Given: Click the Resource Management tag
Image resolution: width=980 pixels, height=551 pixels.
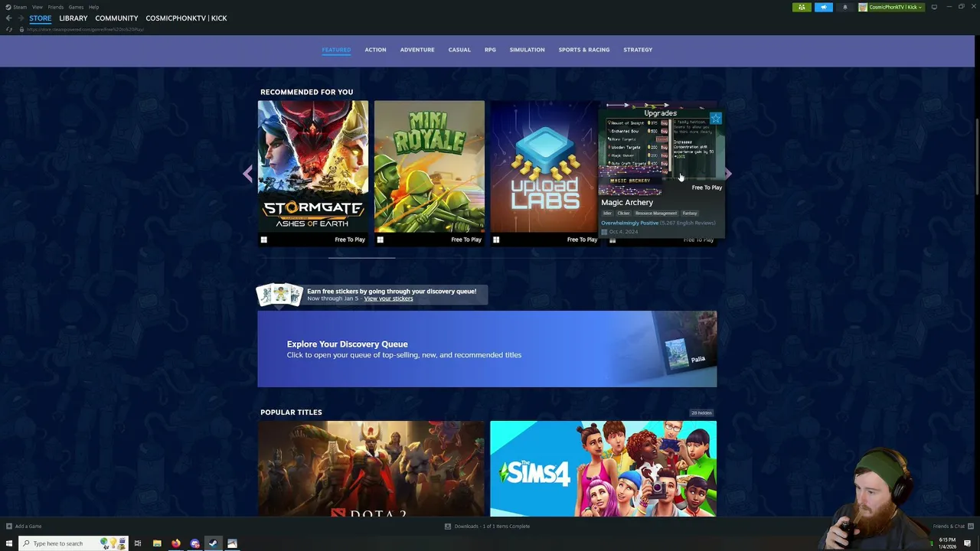Looking at the screenshot, I should (x=656, y=214).
